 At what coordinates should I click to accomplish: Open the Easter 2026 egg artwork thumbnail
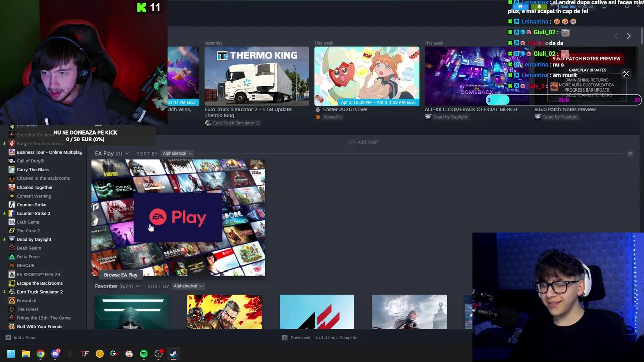(367, 76)
